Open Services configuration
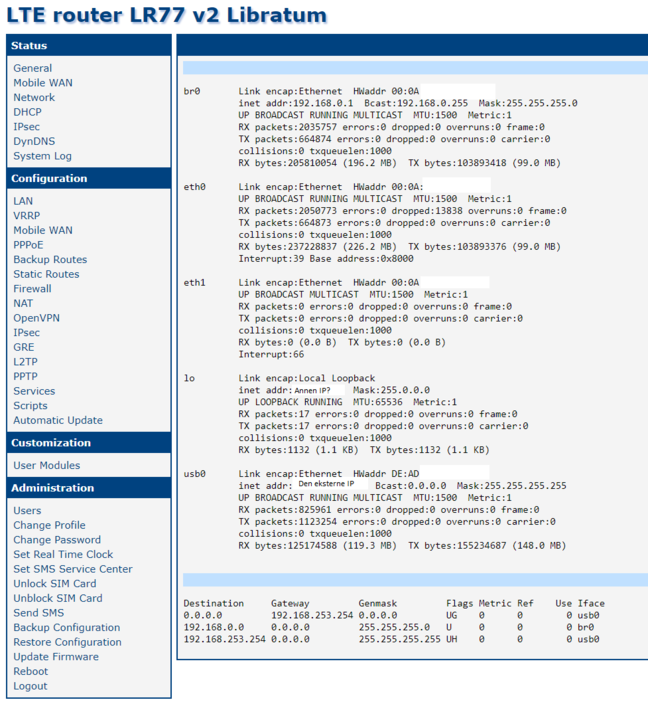648x720 pixels. pos(34,391)
